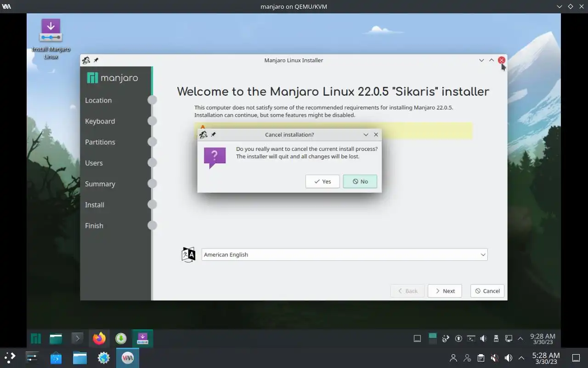The width and height of the screenshot is (588, 368).
Task: Expand hidden icons arrow in host system tray
Action: coord(521,358)
